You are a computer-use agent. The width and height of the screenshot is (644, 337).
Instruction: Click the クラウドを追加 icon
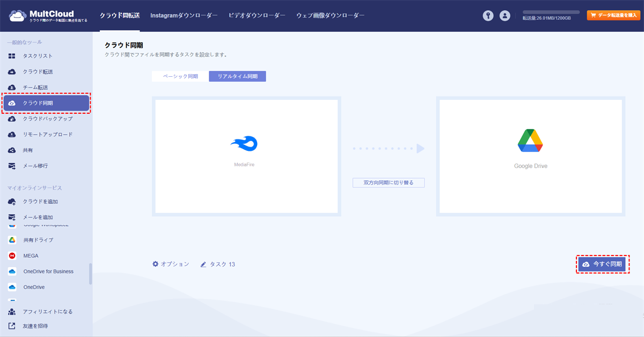point(12,202)
